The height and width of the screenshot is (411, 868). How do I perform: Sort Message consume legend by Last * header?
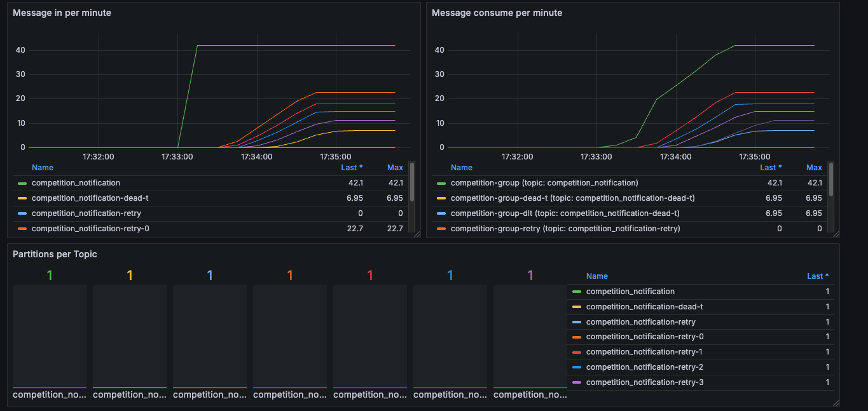[x=771, y=168]
